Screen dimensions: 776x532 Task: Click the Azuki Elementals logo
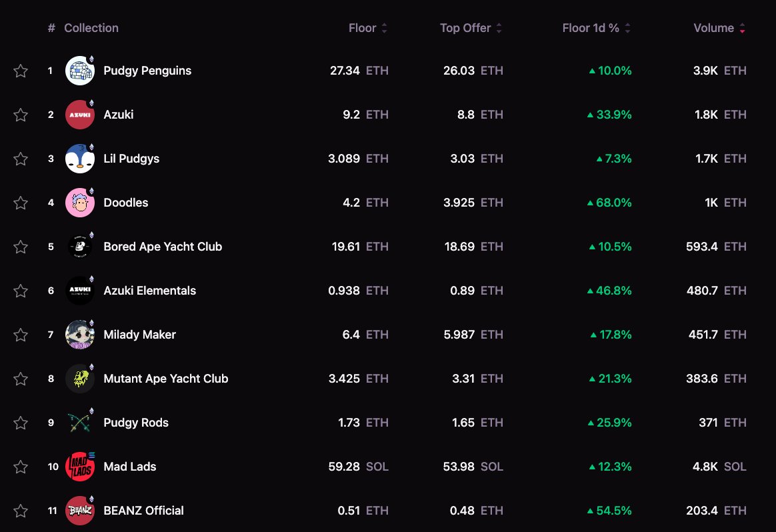[80, 291]
